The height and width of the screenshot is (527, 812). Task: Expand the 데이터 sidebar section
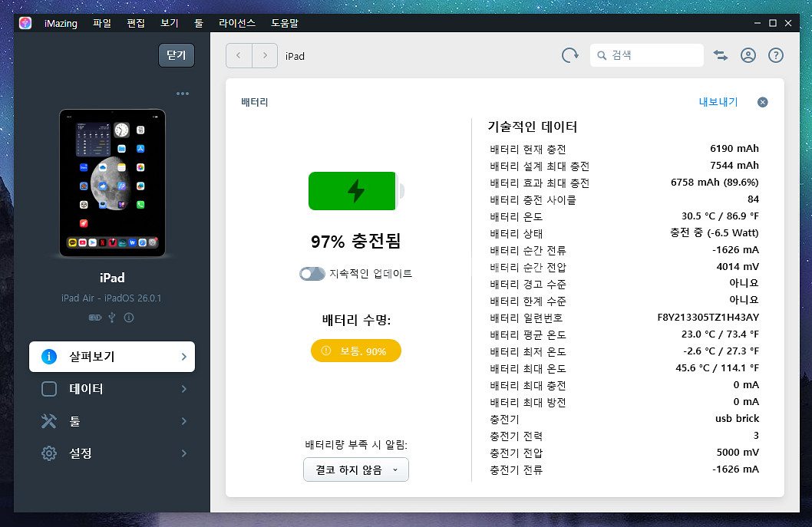click(x=112, y=389)
